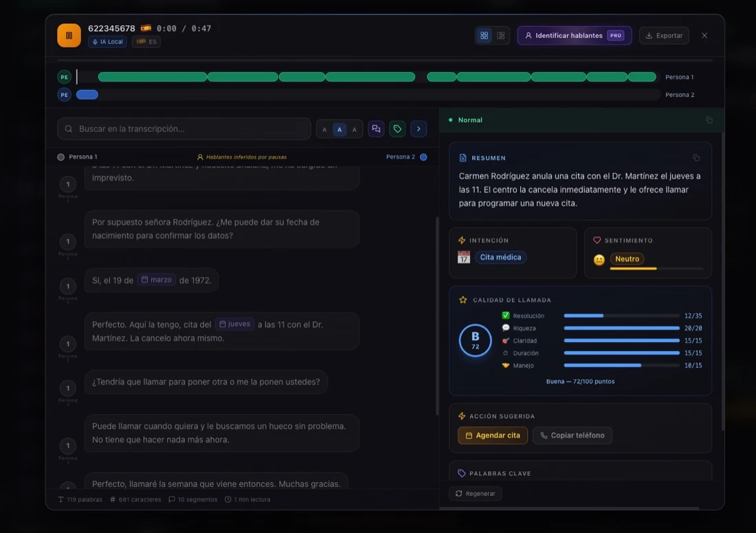Click the Agendar cita action
756x533 pixels.
pyautogui.click(x=493, y=435)
